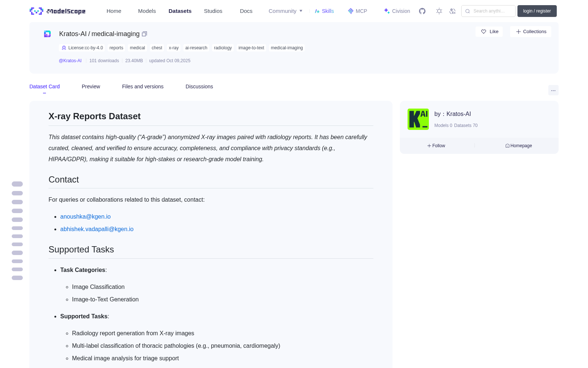
Task: Toggle the light/dark theme icon
Action: (x=439, y=11)
